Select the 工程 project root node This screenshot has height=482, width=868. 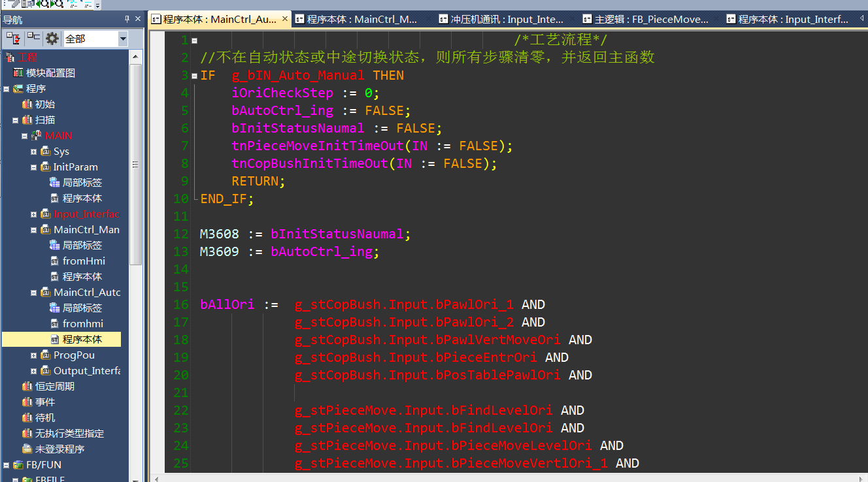point(28,57)
